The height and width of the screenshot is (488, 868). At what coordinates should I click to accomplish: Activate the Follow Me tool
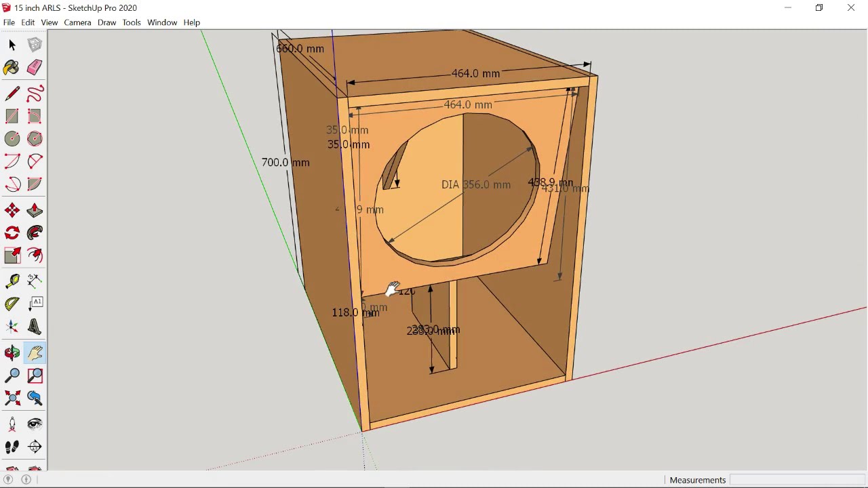35,233
